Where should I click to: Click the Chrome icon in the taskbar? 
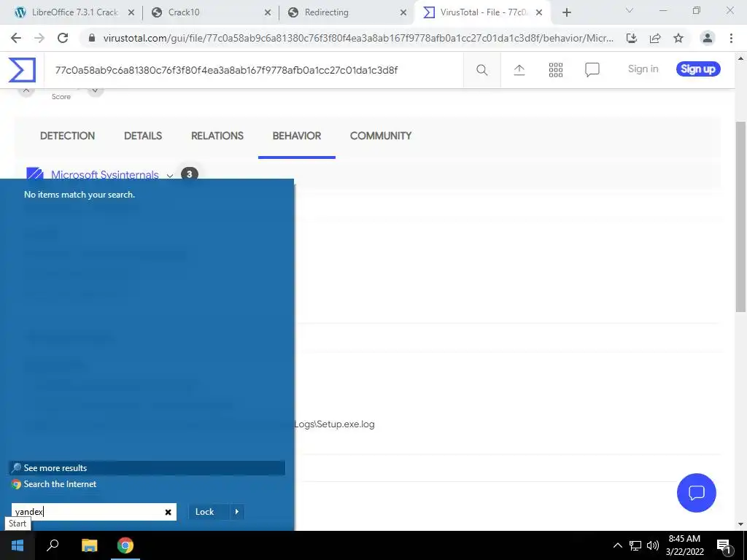click(125, 545)
